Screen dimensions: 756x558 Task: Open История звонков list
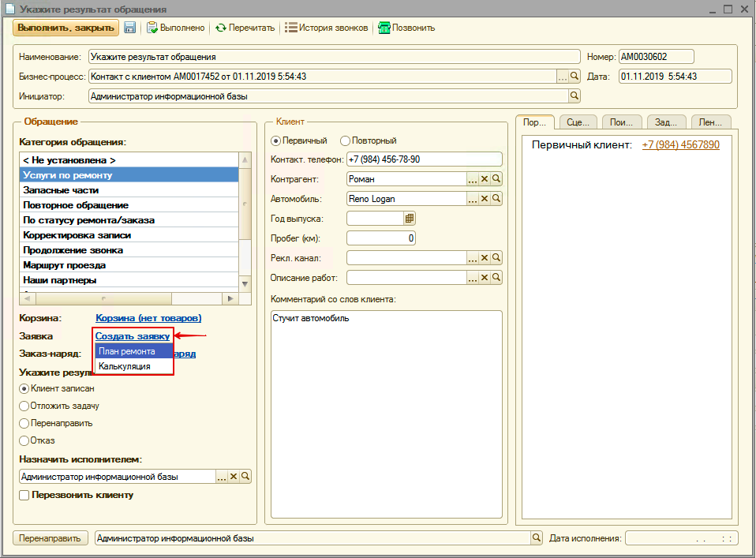tap(326, 28)
